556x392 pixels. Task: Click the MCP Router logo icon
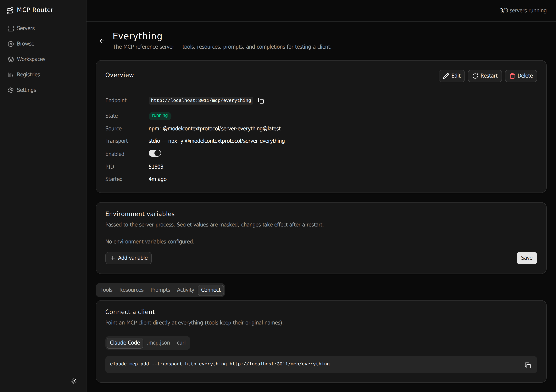[10, 10]
